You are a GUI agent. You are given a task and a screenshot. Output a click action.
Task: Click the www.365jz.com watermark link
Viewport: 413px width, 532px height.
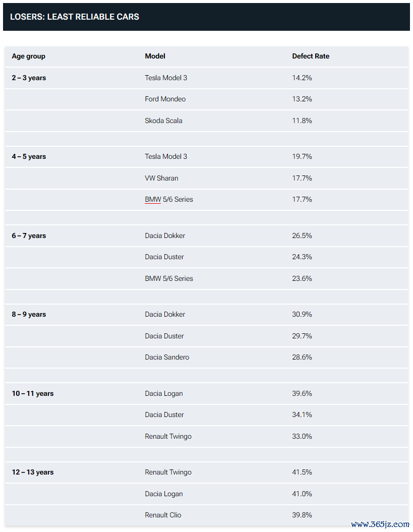tap(380, 524)
